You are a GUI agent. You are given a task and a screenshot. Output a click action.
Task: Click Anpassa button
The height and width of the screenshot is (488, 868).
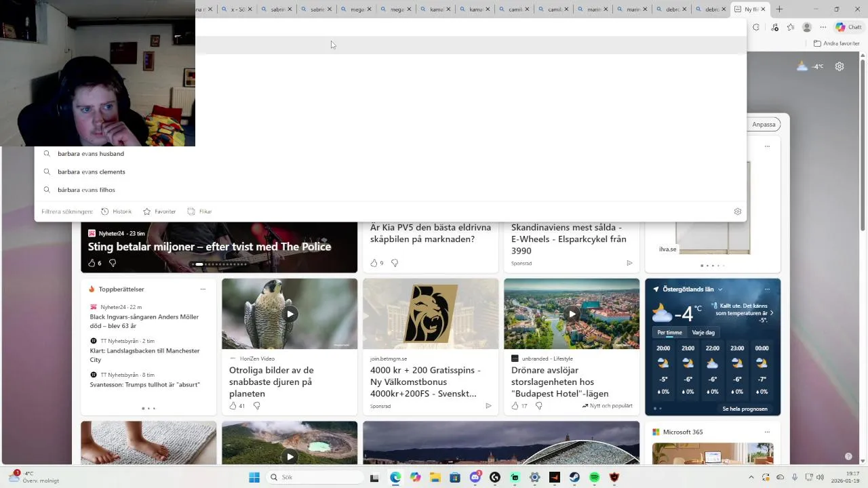point(764,124)
